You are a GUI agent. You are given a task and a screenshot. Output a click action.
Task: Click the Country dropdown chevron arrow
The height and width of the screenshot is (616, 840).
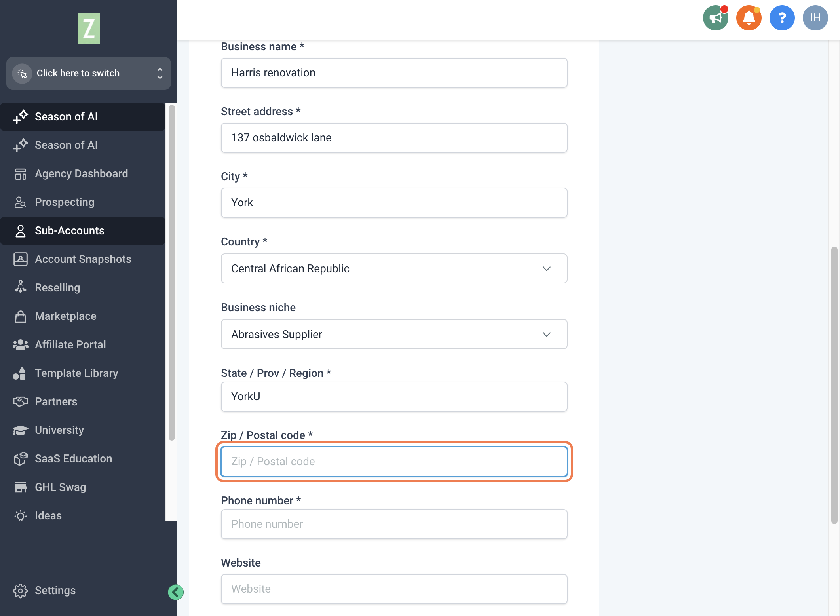[547, 269]
